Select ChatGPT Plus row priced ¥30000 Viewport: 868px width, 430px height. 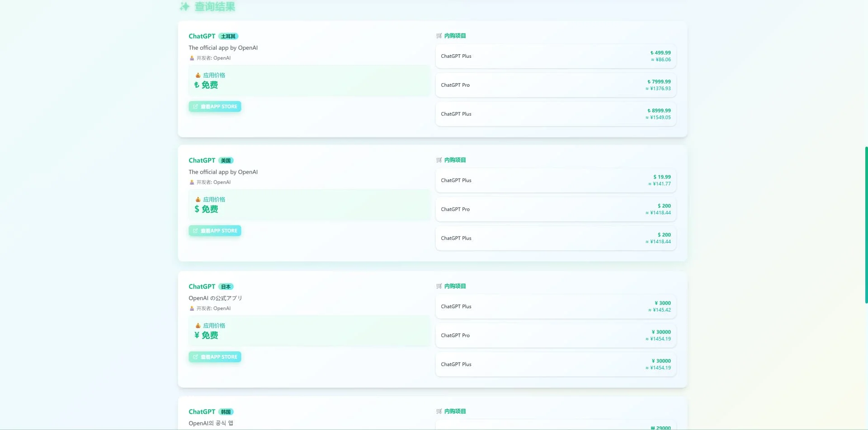click(556, 364)
